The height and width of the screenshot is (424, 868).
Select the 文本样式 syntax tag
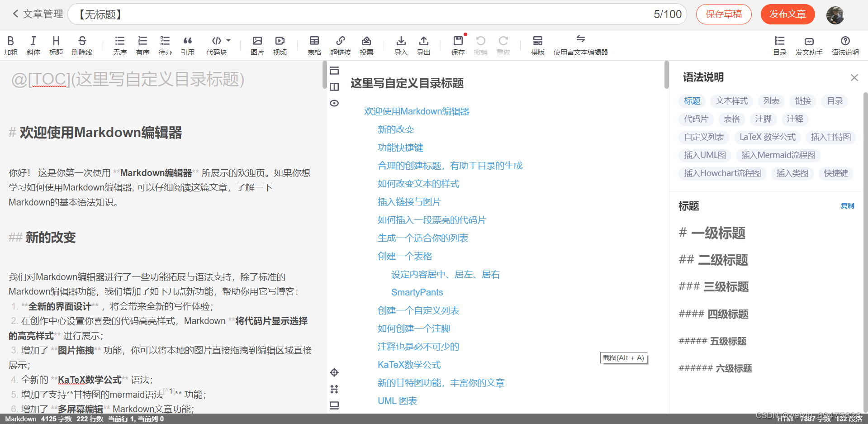[732, 101]
